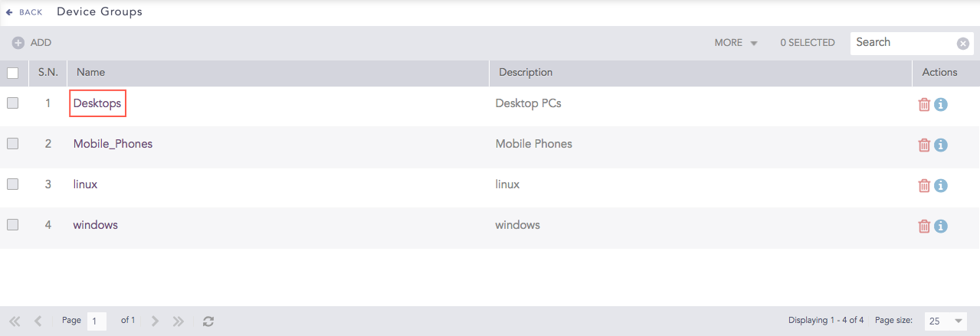Delete the Mobile_Phones group via trash icon
Image resolution: width=980 pixels, height=336 pixels.
[x=924, y=145]
